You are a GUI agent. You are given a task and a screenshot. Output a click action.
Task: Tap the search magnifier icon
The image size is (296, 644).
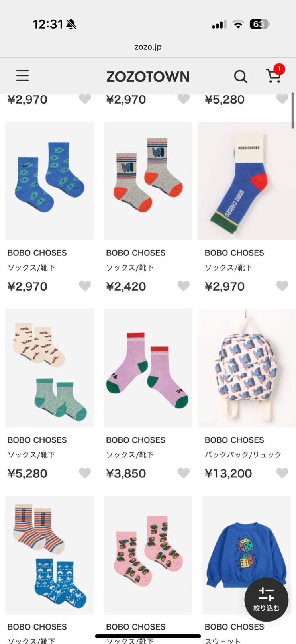pyautogui.click(x=240, y=76)
